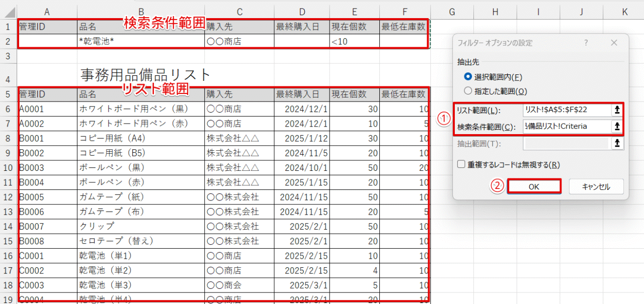The height and width of the screenshot is (304, 644).
Task: Click the criteria cell containing *乾電池*
Action: point(141,41)
